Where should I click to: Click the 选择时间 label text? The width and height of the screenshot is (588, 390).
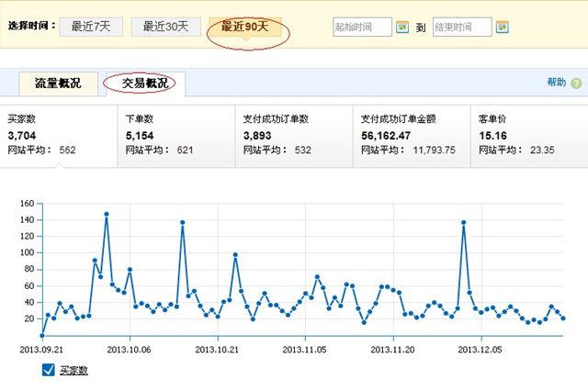31,26
